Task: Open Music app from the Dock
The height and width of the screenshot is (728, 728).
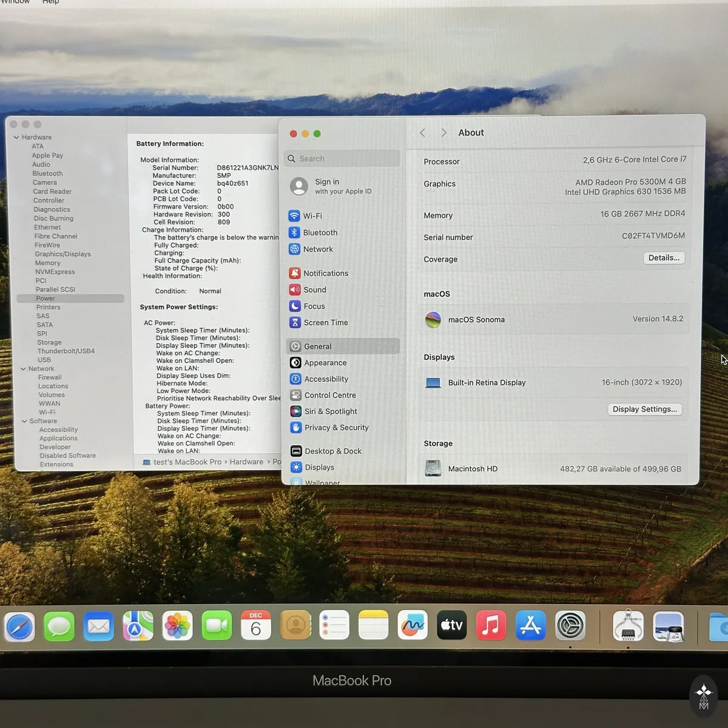Action: (x=491, y=625)
